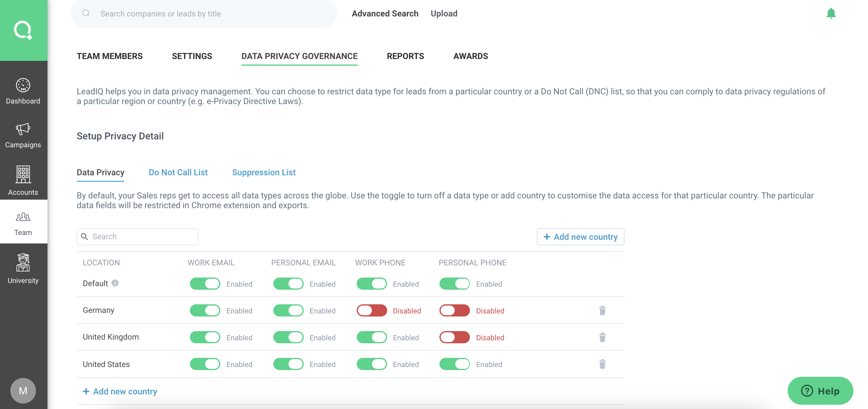Disable United States work email toggle
The height and width of the screenshot is (409, 868).
click(x=205, y=364)
